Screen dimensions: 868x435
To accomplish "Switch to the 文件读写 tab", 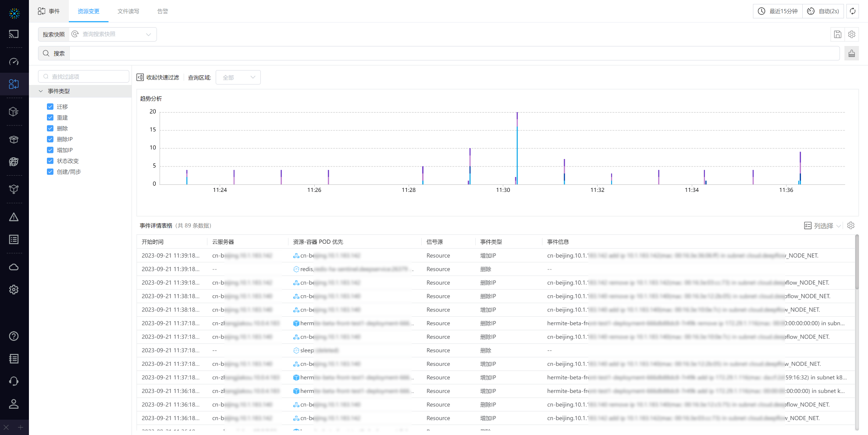I will [128, 11].
